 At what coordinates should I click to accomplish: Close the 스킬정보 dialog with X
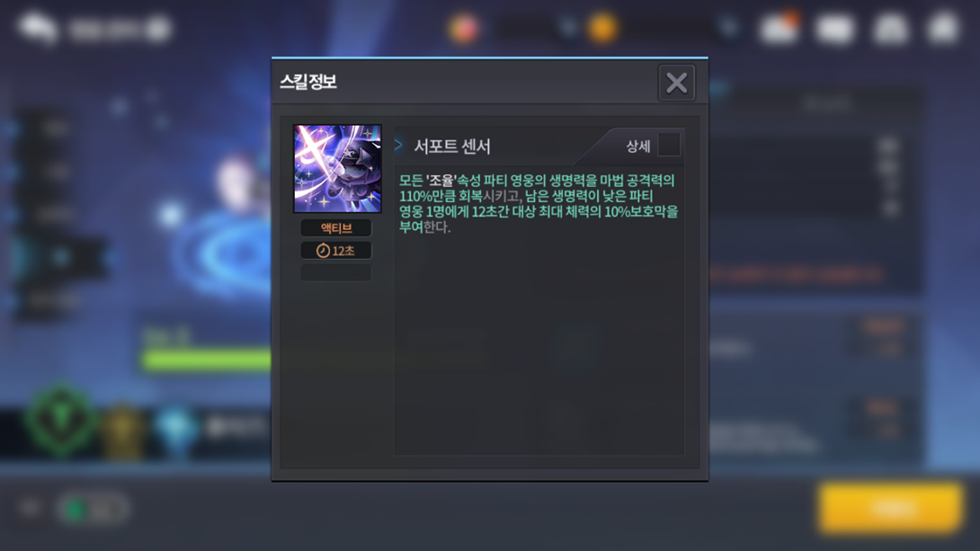coord(676,83)
